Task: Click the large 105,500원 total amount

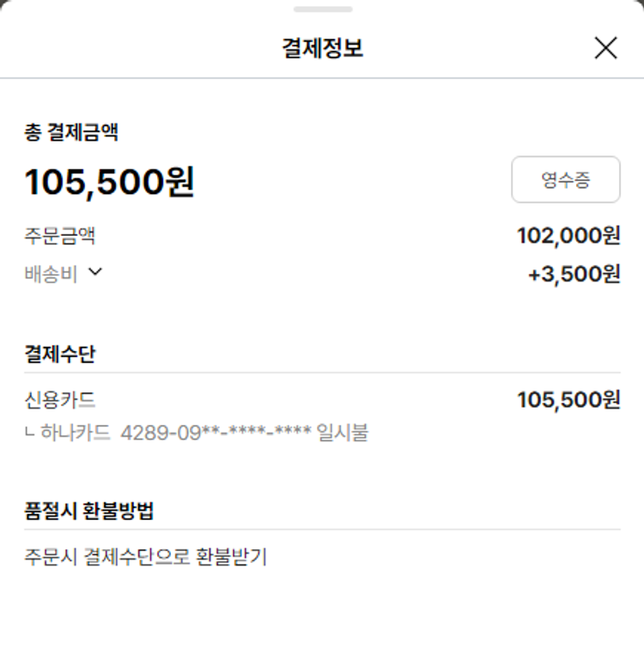Action: 109,182
